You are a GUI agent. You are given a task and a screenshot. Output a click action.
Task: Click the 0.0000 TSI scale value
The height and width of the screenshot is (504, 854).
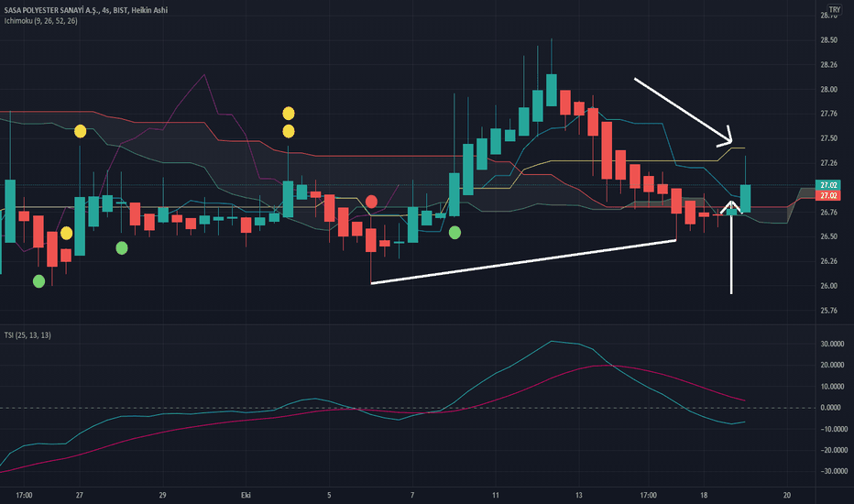[x=832, y=408]
